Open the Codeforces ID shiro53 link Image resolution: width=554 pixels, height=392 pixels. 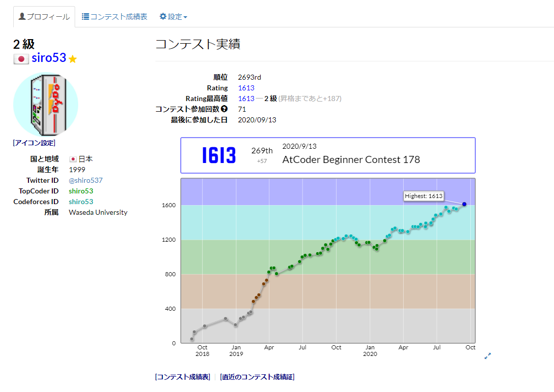(80, 202)
